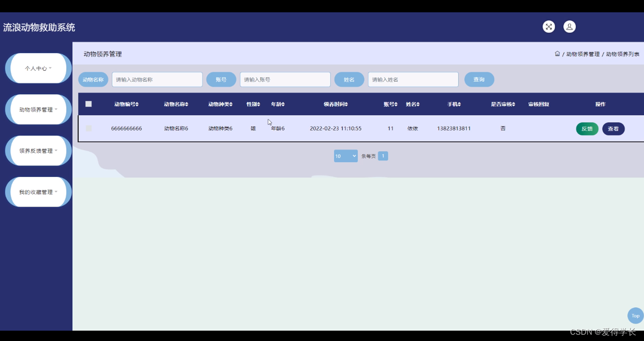Sort table by 姓名 column header

point(413,104)
